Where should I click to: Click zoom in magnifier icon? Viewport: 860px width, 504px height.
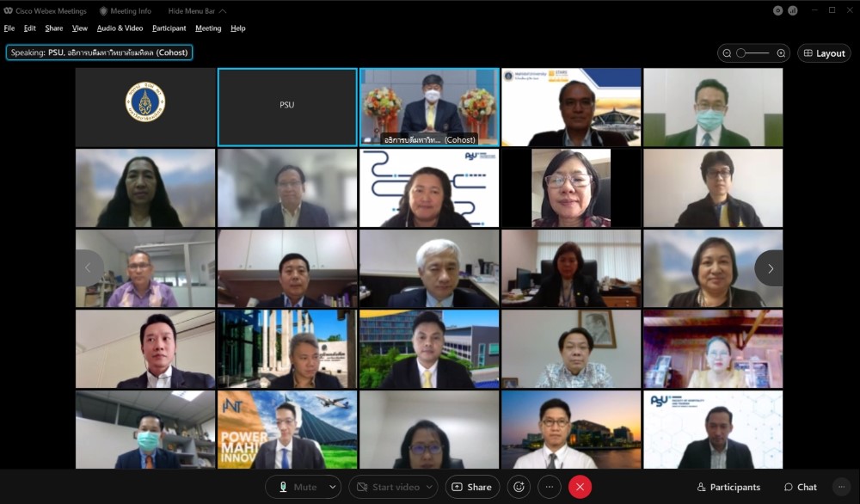(781, 53)
